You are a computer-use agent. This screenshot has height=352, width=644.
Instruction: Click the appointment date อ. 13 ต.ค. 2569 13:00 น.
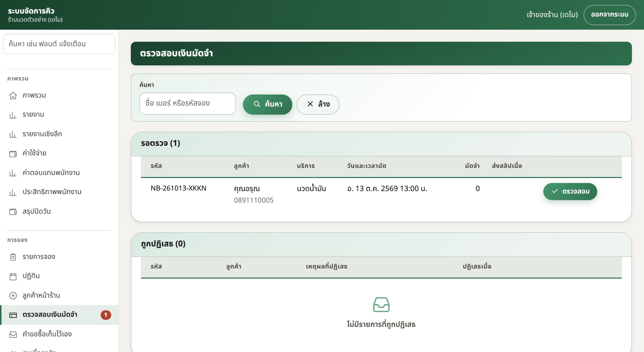[x=387, y=188]
